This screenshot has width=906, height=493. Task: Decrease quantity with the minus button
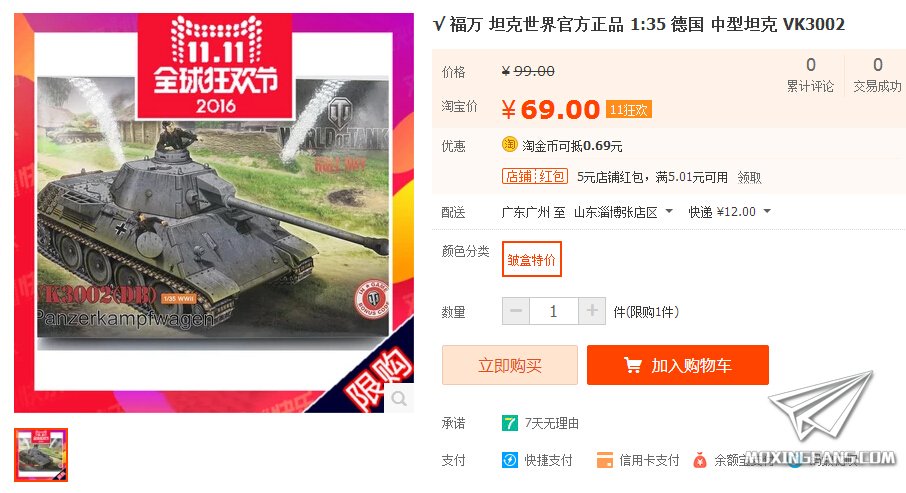click(x=515, y=311)
